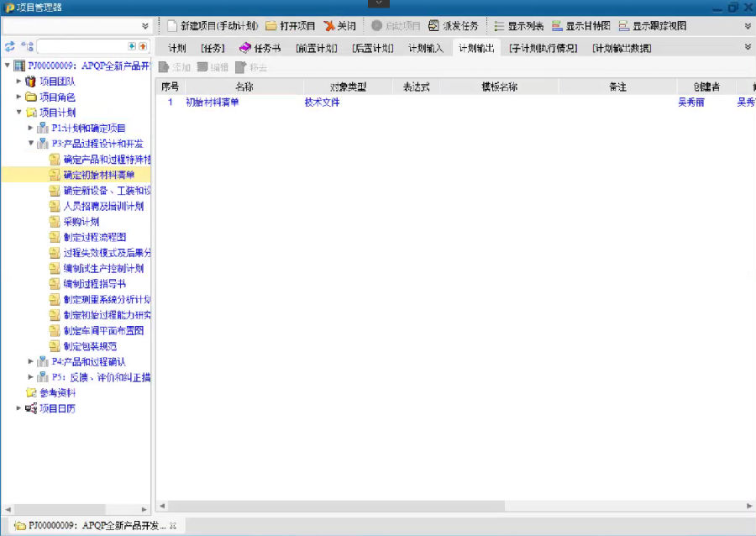756x536 pixels.
Task: Click the tree structure icon beside refresh
Action: 28,46
